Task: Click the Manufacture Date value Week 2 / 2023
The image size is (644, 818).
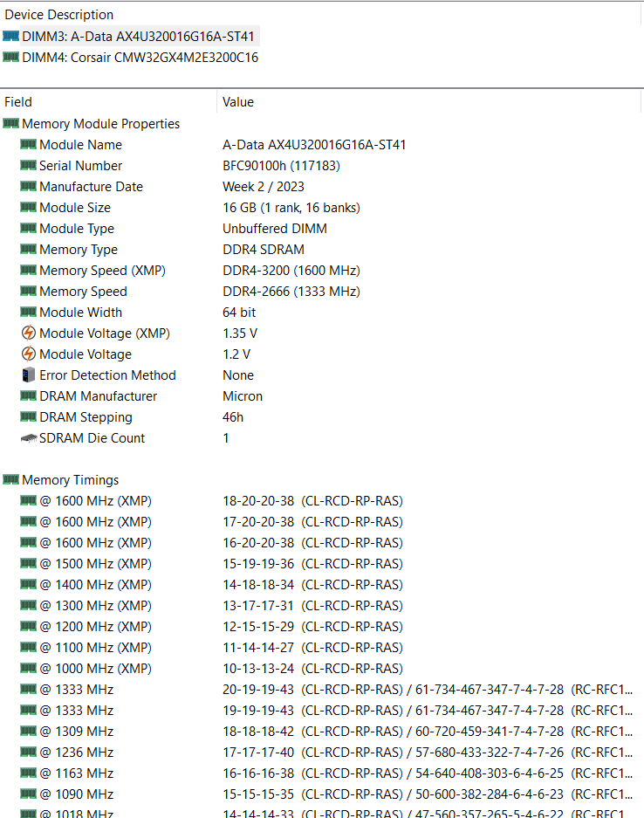Action: (264, 187)
